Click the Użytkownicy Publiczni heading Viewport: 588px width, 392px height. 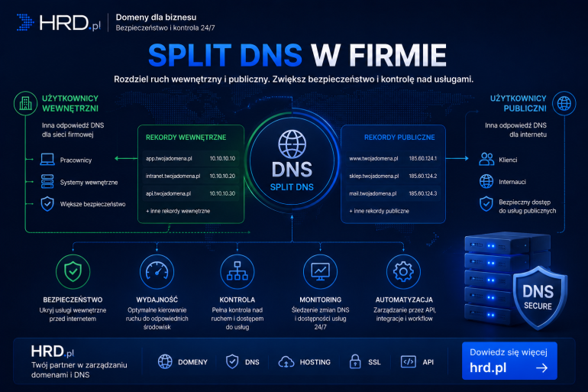click(519, 103)
